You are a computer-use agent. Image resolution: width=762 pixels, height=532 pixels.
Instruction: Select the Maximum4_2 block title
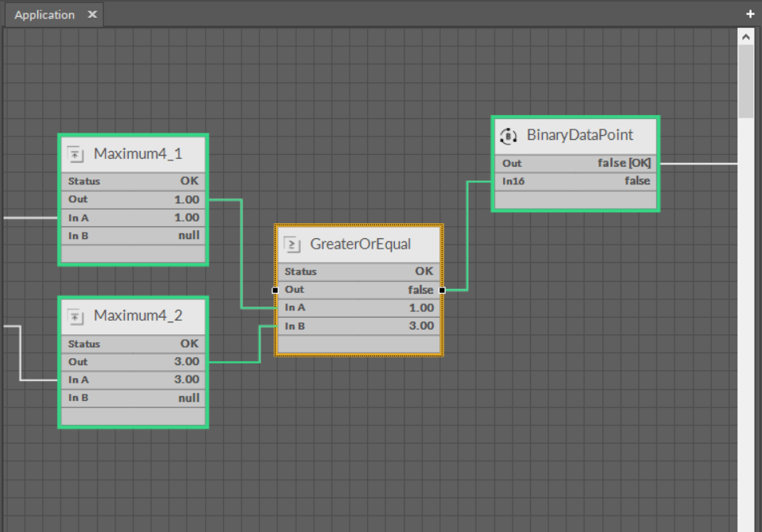137,316
